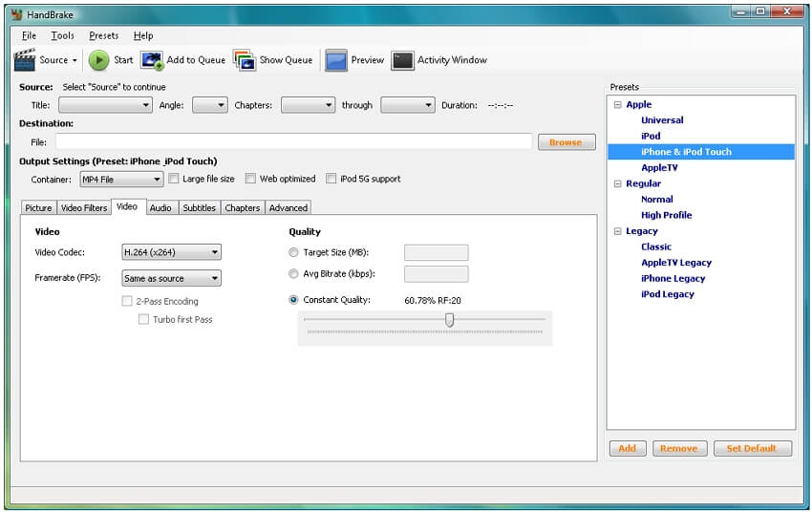The width and height of the screenshot is (812, 514).
Task: Select the Constant Quality radio button
Action: point(293,299)
